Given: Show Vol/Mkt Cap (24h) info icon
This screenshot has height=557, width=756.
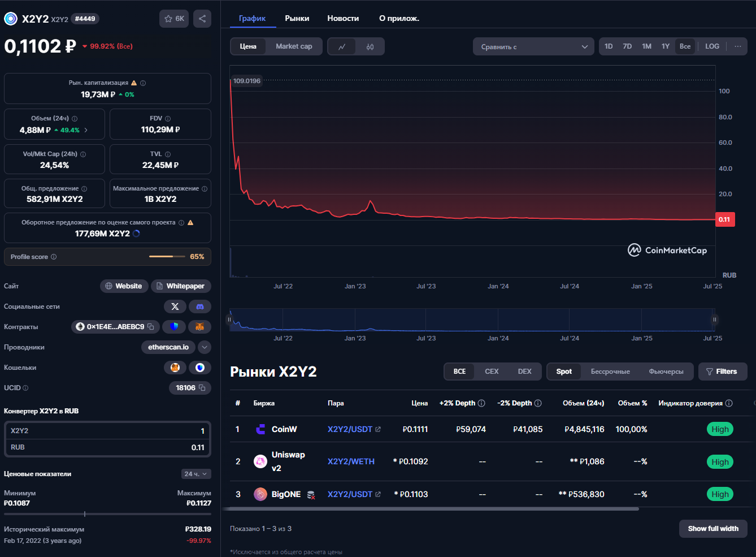Looking at the screenshot, I should tap(83, 154).
